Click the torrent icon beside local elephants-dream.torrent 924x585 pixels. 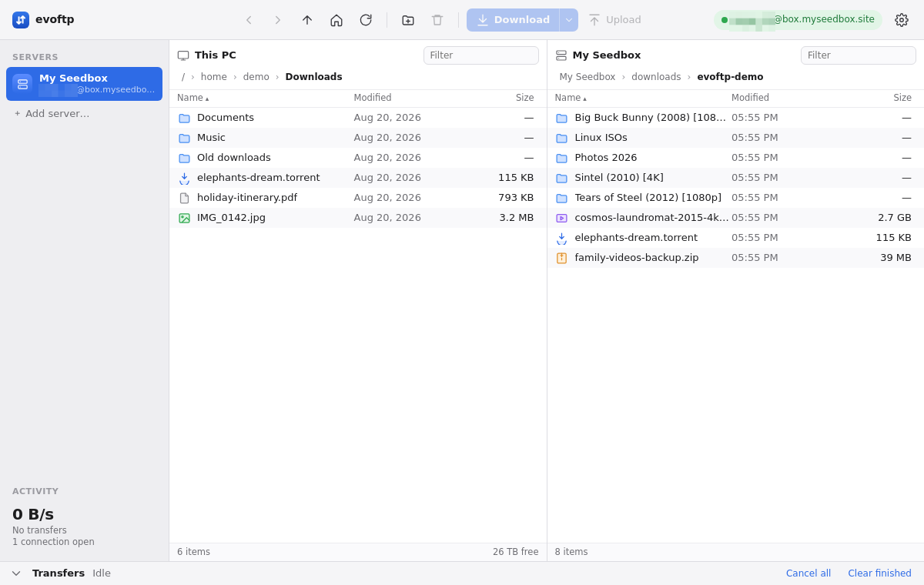[x=184, y=178]
